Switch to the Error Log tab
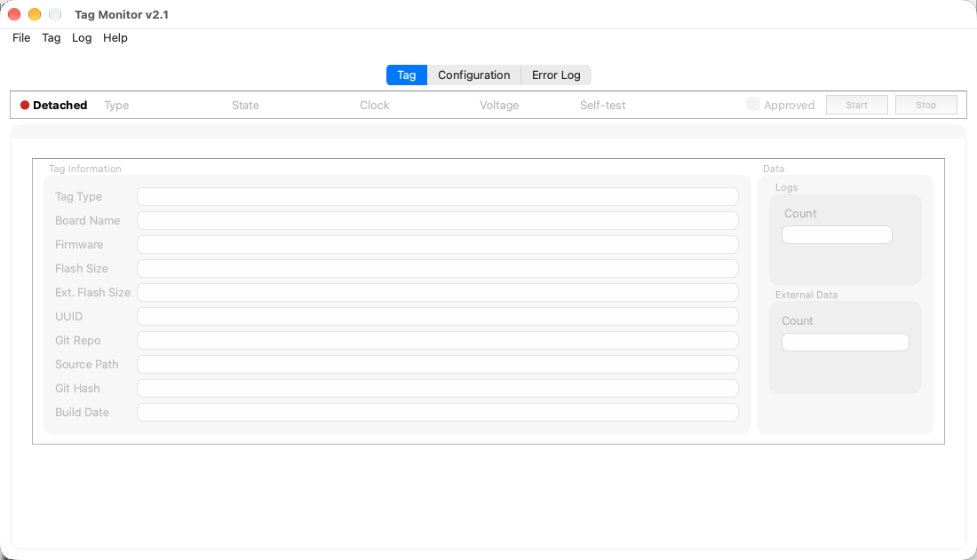Screen dimensions: 977x560 click(556, 75)
